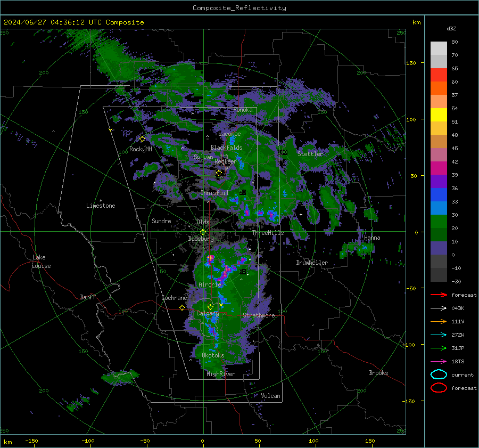
Task: Click the red forecast arrow in legend
Action: click(x=439, y=295)
